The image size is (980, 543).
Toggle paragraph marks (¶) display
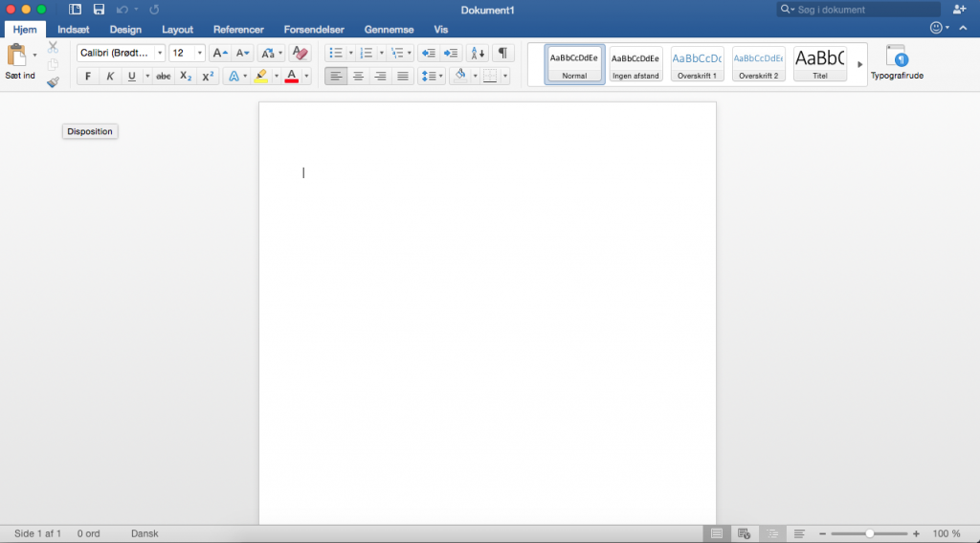pos(502,54)
